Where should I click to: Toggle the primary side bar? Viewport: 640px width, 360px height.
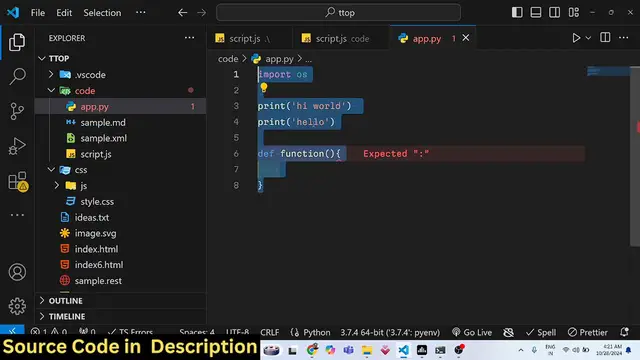click(517, 13)
